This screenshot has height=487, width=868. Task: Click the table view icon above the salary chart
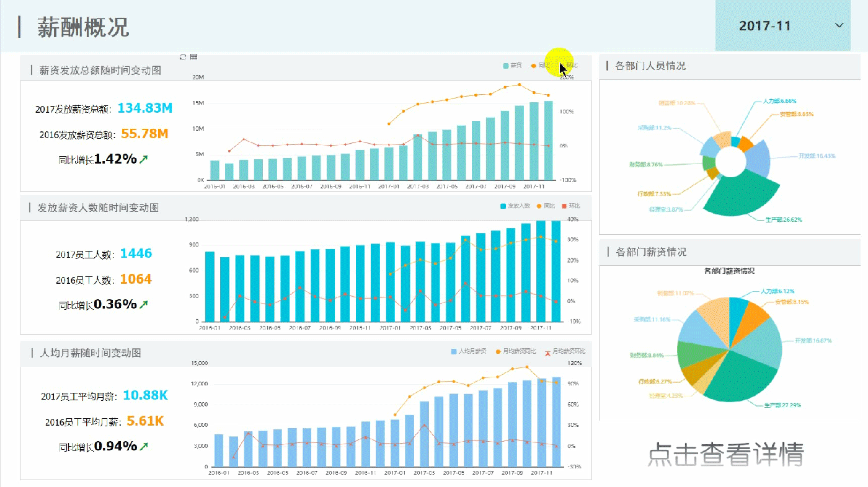(193, 57)
